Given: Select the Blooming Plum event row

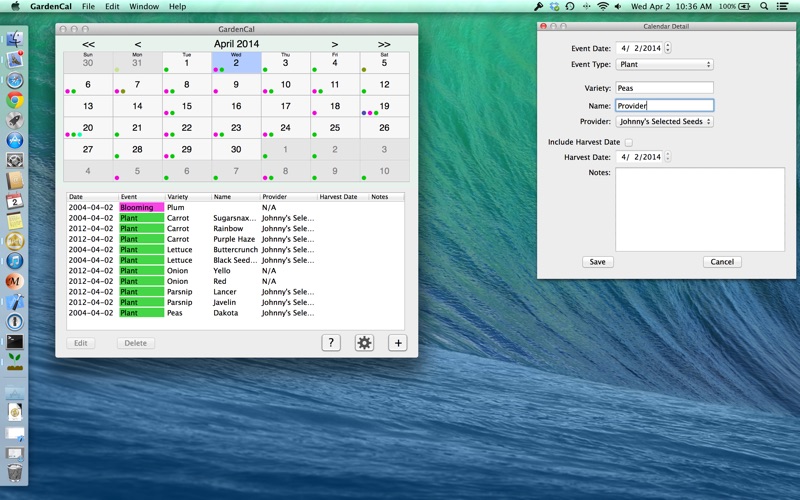Looking at the screenshot, I should point(235,207).
